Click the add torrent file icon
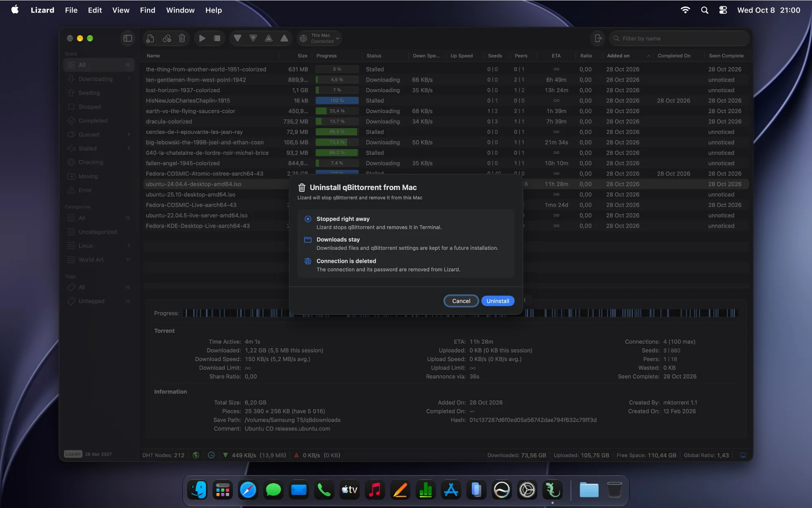Screen dimensions: 812x508 click(150, 38)
